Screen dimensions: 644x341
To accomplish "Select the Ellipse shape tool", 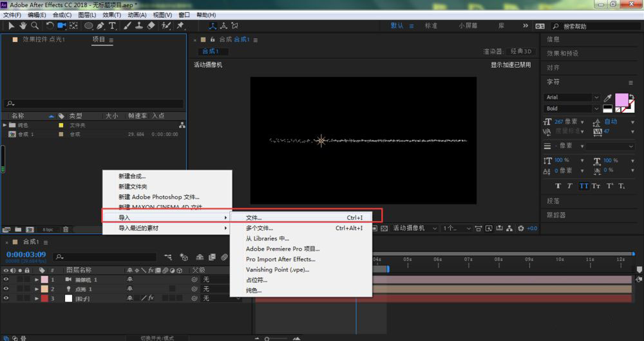I will 88,26.
